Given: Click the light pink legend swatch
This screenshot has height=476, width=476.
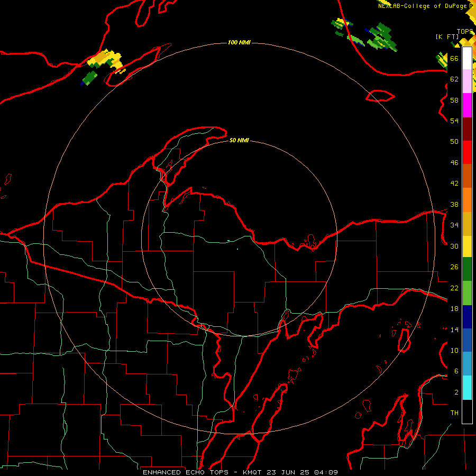Looking at the screenshot, I should pos(467,81).
